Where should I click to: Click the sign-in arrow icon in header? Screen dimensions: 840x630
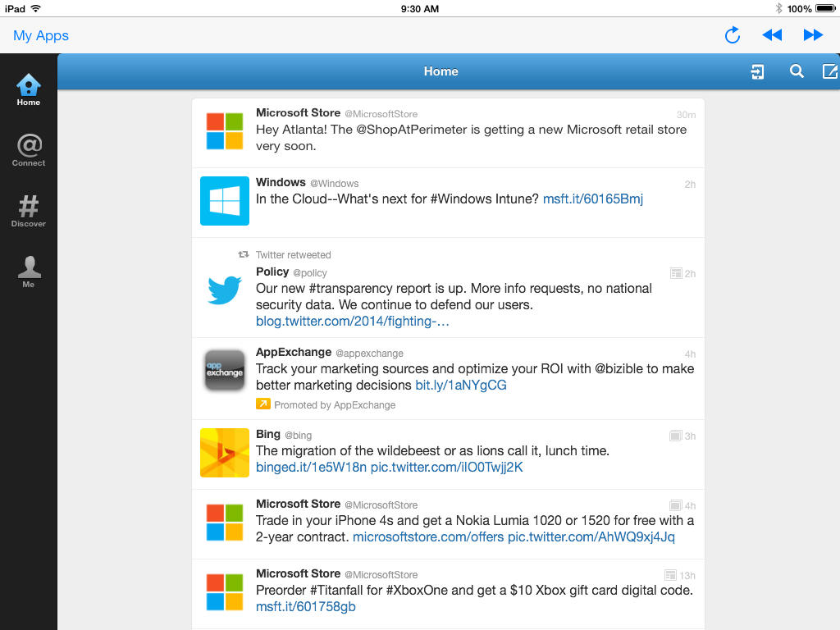[x=757, y=72]
